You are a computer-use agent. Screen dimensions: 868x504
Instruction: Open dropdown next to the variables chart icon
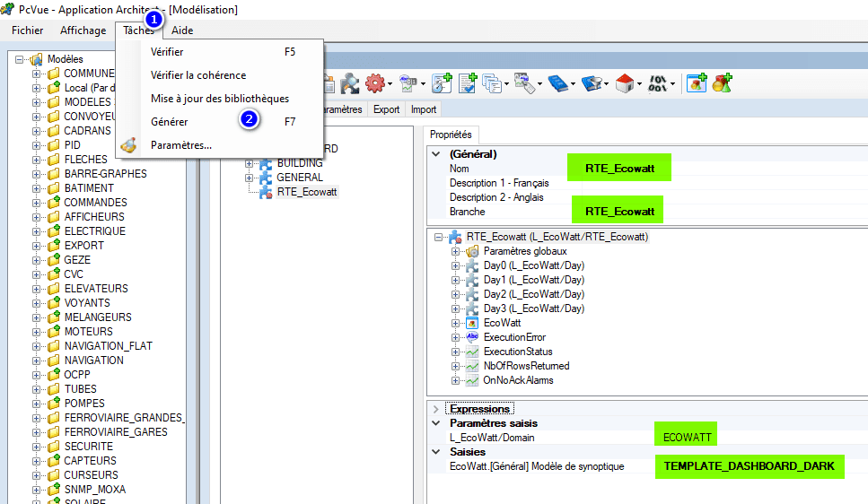coord(423,84)
